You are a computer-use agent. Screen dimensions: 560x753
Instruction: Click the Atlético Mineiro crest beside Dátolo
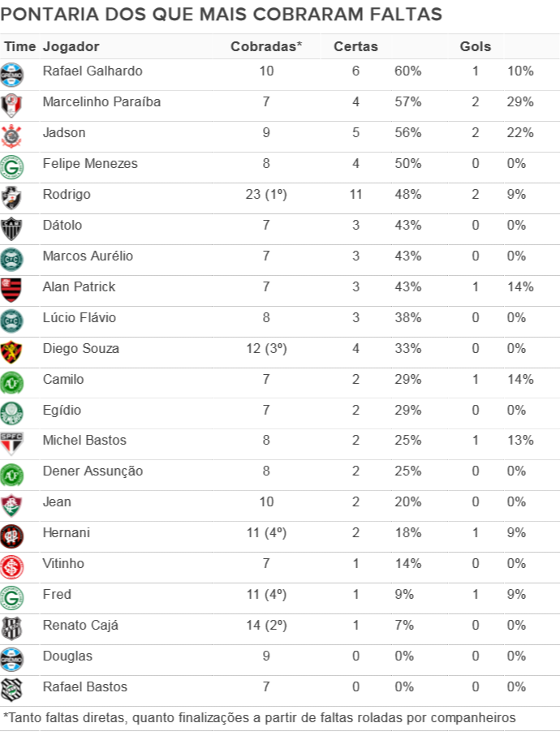point(12,227)
